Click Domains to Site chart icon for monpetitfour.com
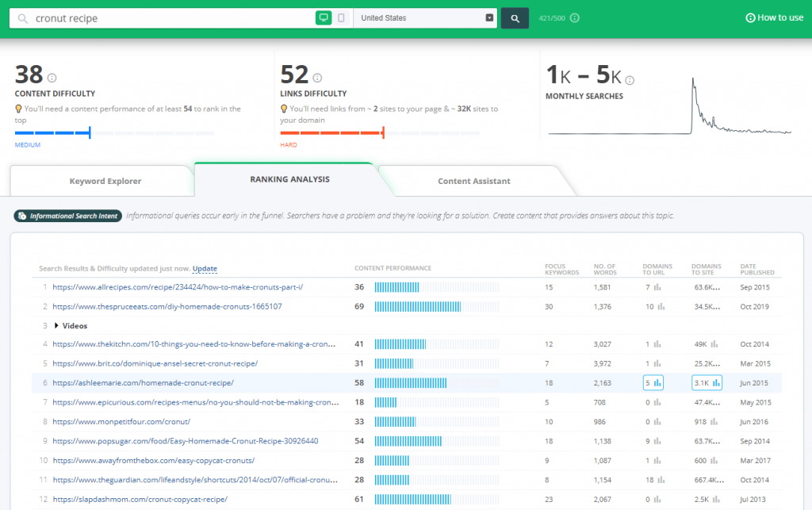 pos(714,421)
